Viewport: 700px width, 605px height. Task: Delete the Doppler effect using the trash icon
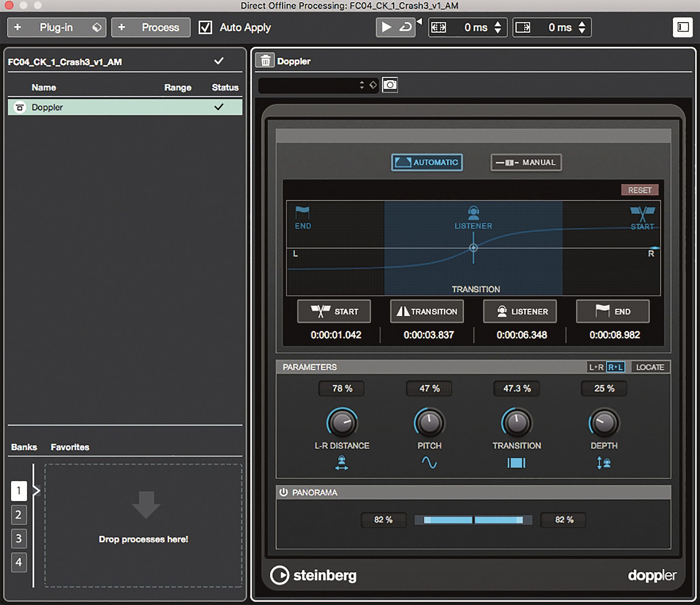tap(266, 60)
